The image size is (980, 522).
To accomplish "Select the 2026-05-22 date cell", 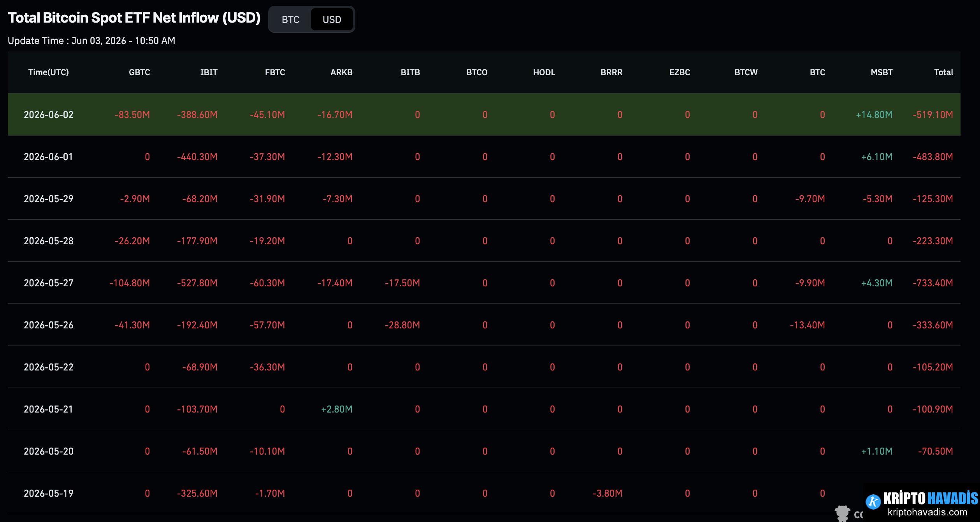I will (49, 367).
